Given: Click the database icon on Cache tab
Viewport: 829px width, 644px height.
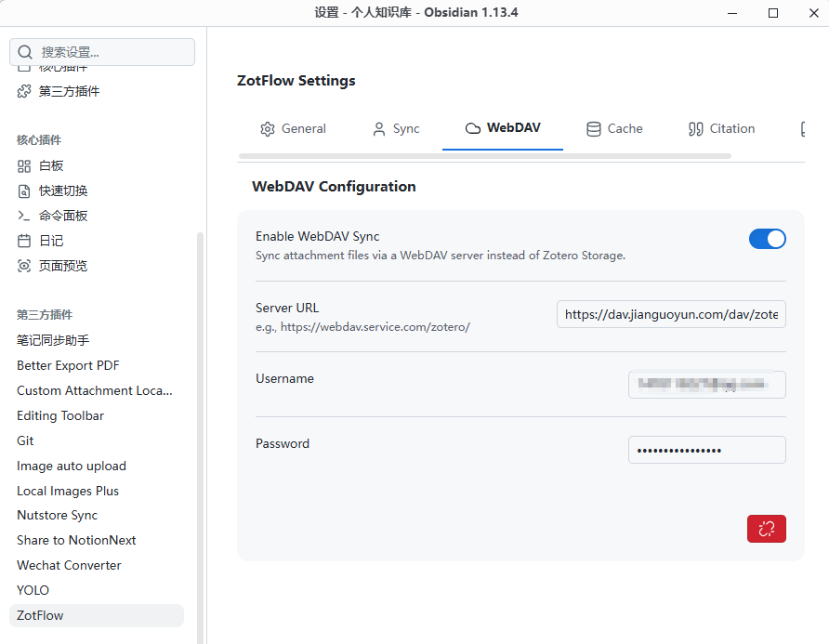Looking at the screenshot, I should click(x=594, y=129).
